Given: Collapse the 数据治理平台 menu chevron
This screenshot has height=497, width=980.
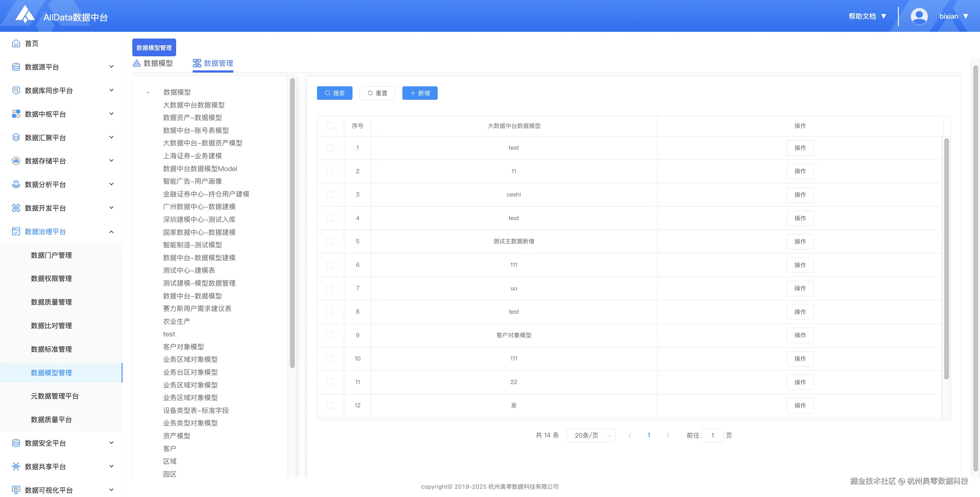Looking at the screenshot, I should pyautogui.click(x=111, y=232).
